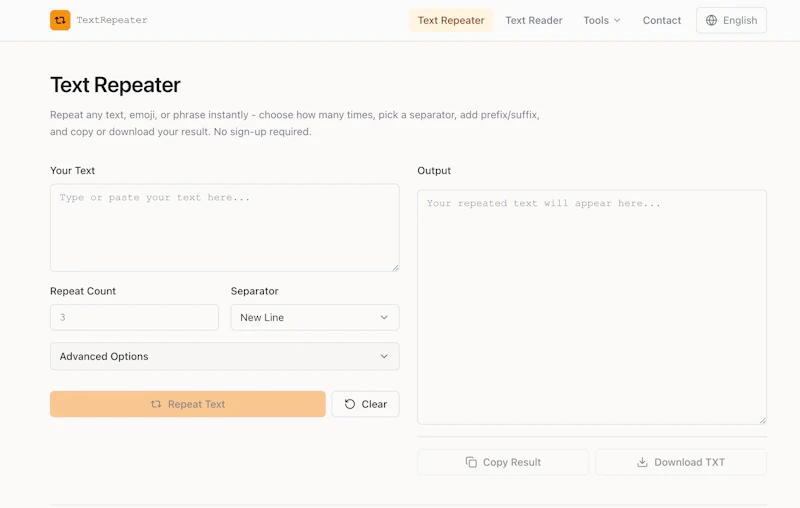The image size is (800, 508).
Task: Click inside the Output text area
Action: [x=592, y=307]
